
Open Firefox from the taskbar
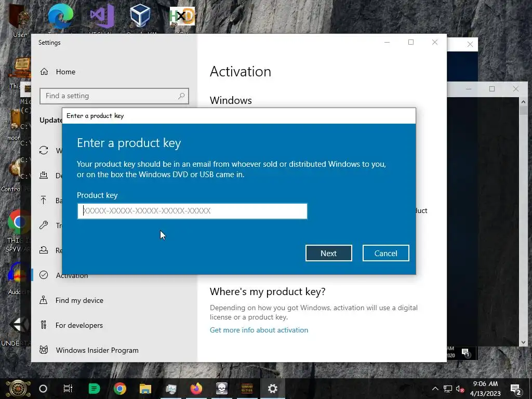(x=196, y=389)
